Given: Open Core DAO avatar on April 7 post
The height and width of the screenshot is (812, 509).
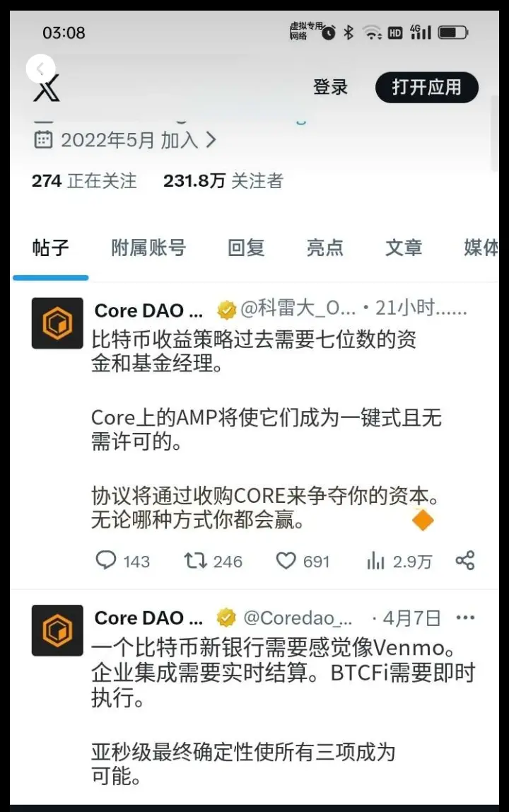Looking at the screenshot, I should pyautogui.click(x=57, y=630).
